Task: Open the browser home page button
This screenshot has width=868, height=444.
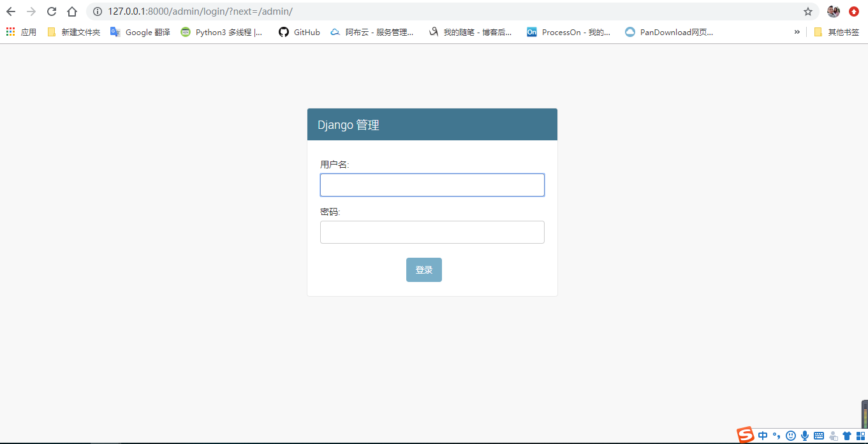Action: click(x=72, y=11)
